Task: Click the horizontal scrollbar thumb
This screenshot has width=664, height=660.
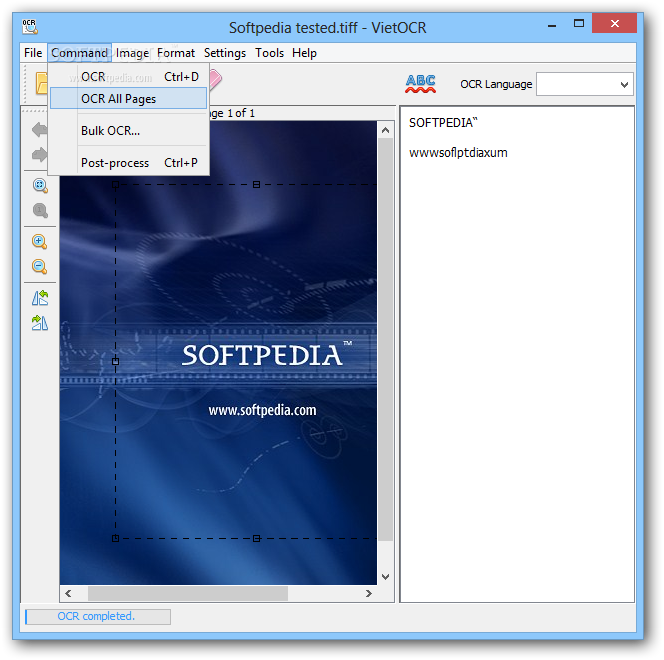Action: point(188,594)
